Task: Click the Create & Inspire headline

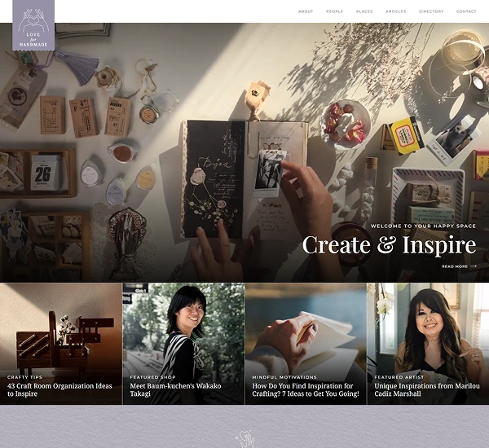Action: point(389,245)
